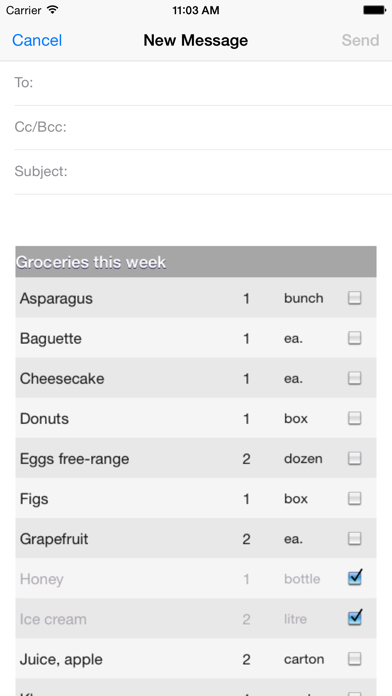Tap the Wi-Fi icon in status bar

[53, 10]
